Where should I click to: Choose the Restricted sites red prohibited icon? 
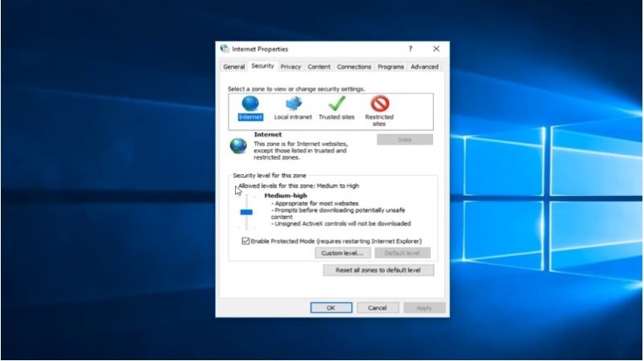pos(379,104)
